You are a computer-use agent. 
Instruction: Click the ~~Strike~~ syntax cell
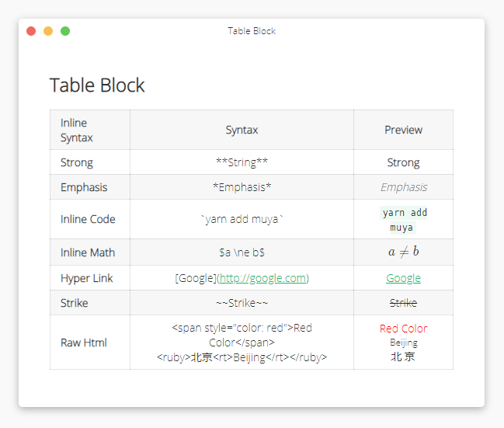click(x=242, y=303)
